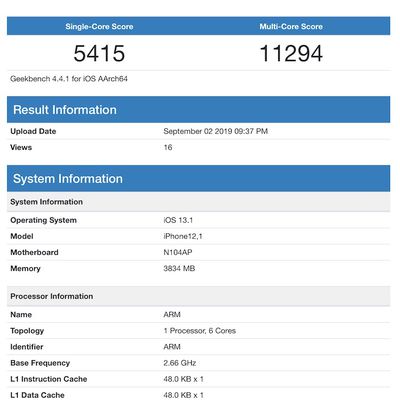Image resolution: width=400 pixels, height=400 pixels.
Task: Select the 1 Processor, 6 Cores value
Action: tap(200, 331)
